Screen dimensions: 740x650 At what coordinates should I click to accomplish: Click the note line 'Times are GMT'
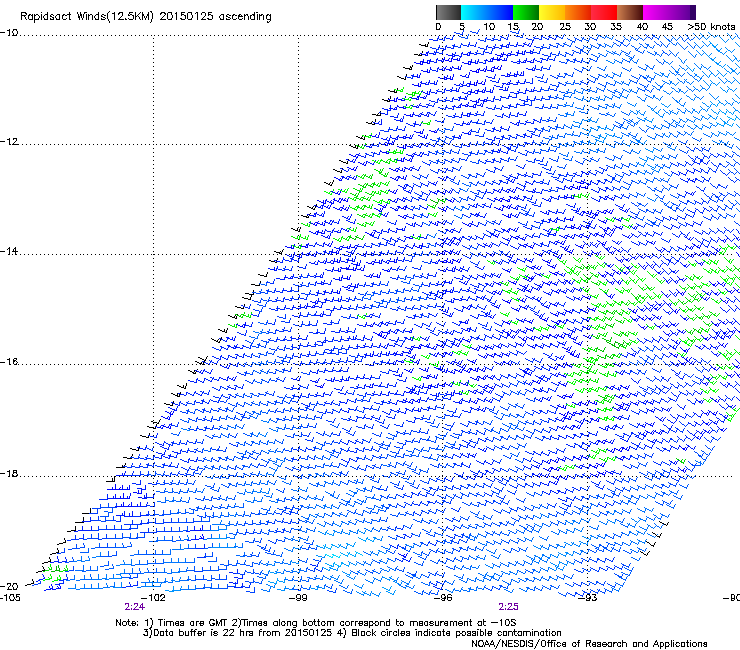[192, 623]
